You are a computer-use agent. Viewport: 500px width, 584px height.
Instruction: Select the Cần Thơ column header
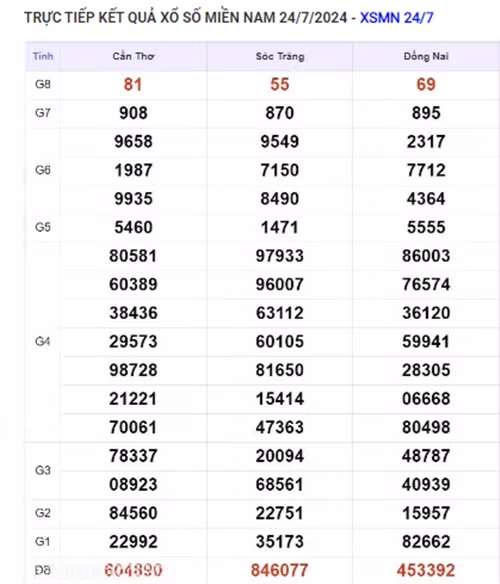[133, 56]
